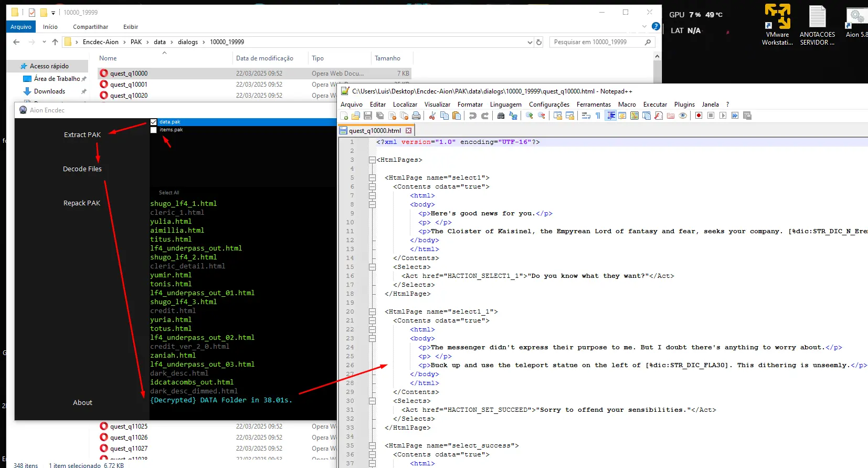Image resolution: width=868 pixels, height=468 pixels.
Task: Click the Print icon in Notepad++ toolbar
Action: coord(416,116)
